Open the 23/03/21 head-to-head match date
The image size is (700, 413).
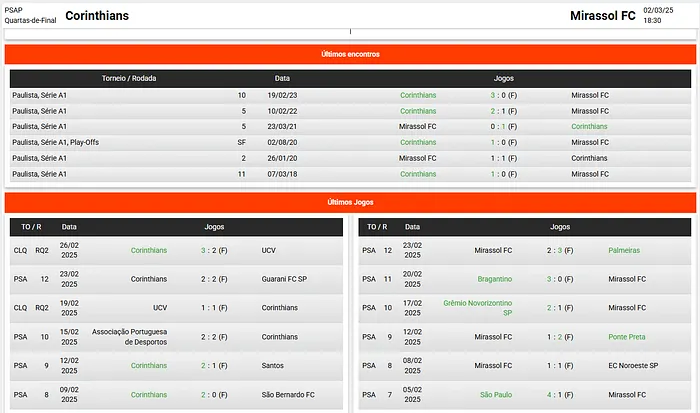(x=283, y=127)
